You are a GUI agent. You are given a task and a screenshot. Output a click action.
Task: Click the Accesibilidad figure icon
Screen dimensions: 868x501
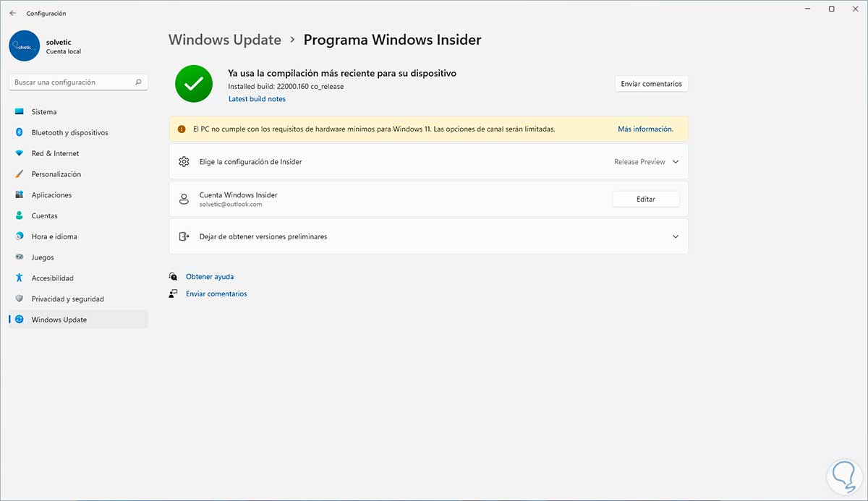pyautogui.click(x=19, y=278)
